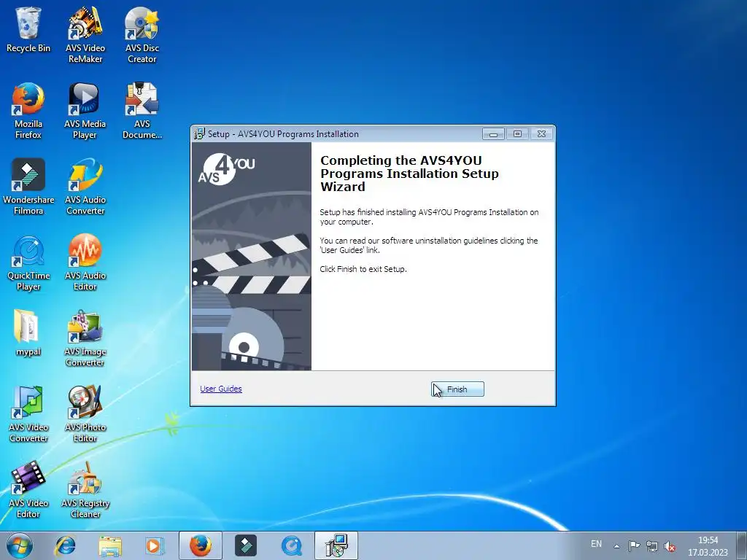Select the AVS Media Player shortcut
This screenshot has height=560, width=747.
coord(85,111)
